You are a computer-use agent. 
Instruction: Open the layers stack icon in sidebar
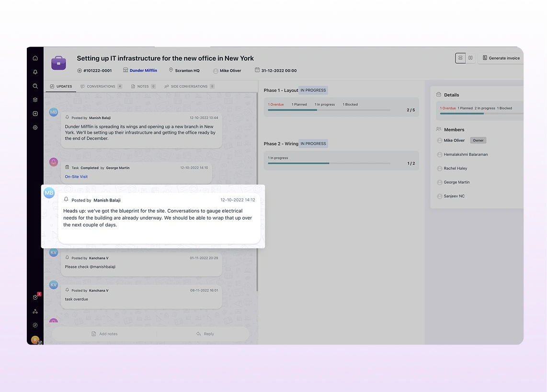pyautogui.click(x=35, y=100)
